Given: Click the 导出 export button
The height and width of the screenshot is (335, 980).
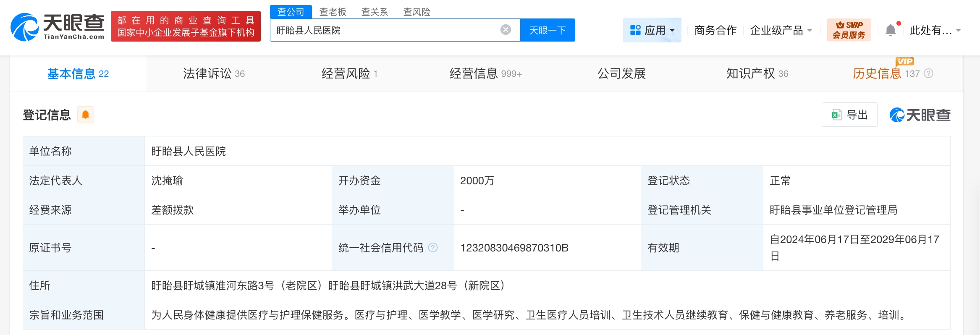Looking at the screenshot, I should [x=849, y=115].
